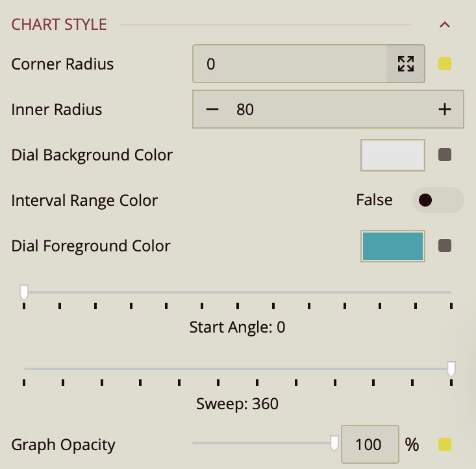This screenshot has width=476, height=469.
Task: Click the middle of the Start Angle track
Action: pos(238,292)
